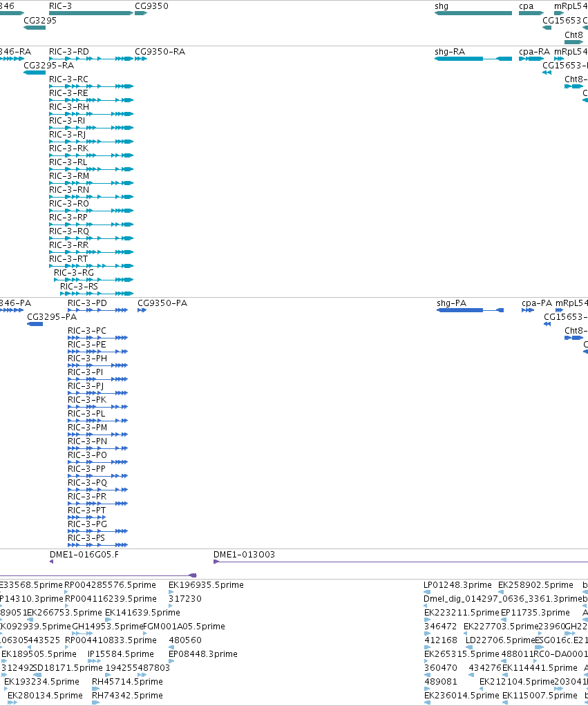
Task: Select EST EK196935.5prime
Action: pos(206,584)
